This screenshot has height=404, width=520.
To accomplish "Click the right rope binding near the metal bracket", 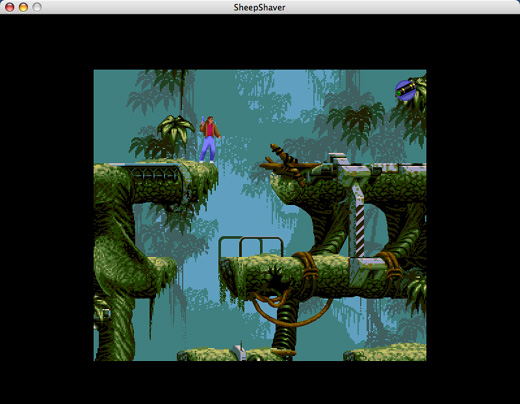I will tap(391, 265).
